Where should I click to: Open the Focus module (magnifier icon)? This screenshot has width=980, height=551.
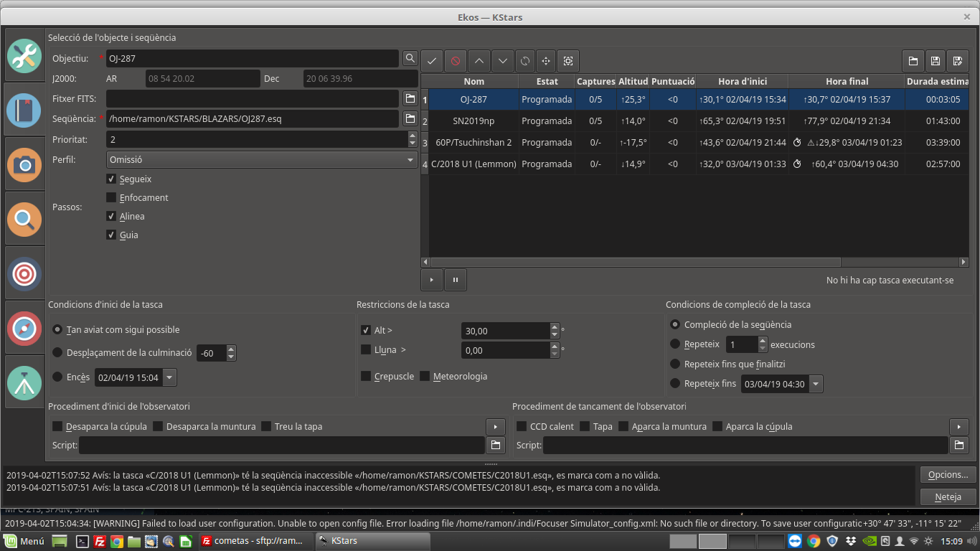point(24,220)
